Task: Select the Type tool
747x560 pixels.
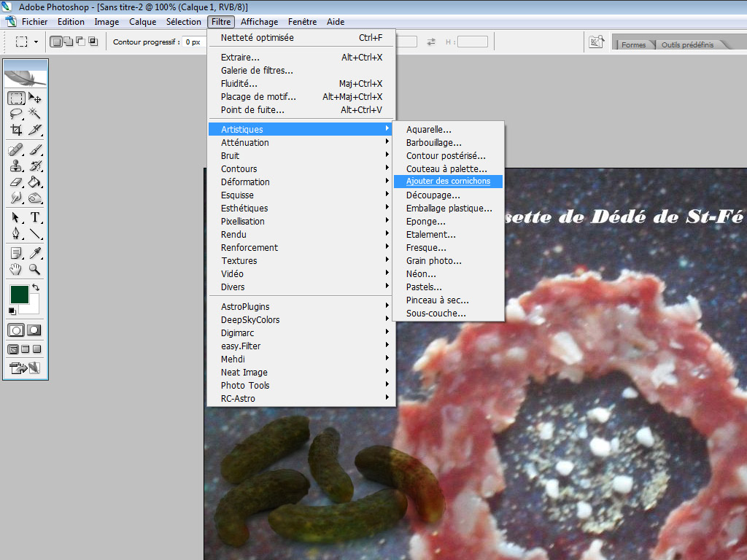Action: [x=35, y=217]
